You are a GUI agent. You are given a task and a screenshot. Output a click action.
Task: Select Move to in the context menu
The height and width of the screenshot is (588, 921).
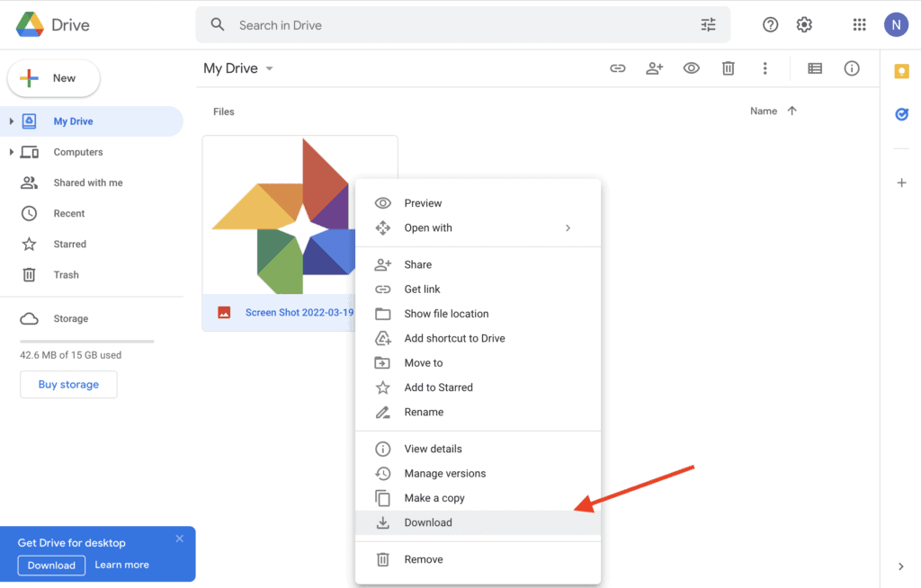click(478, 363)
